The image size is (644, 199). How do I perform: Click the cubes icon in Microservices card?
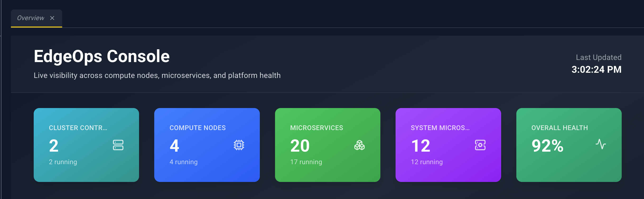pyautogui.click(x=359, y=145)
